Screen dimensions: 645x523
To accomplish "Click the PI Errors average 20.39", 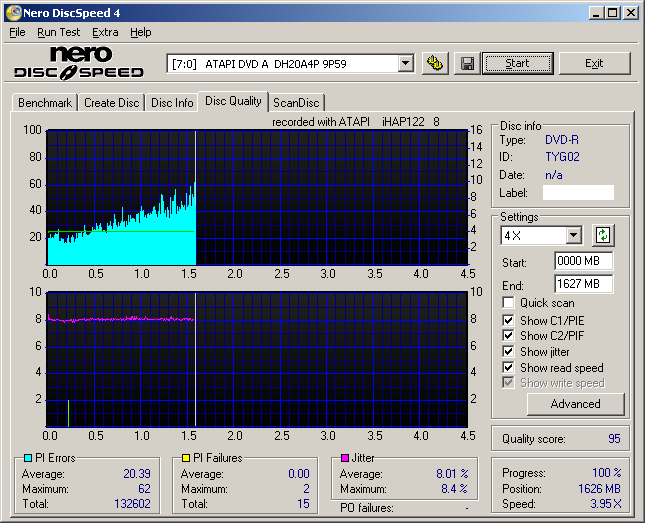I will 137,474.
